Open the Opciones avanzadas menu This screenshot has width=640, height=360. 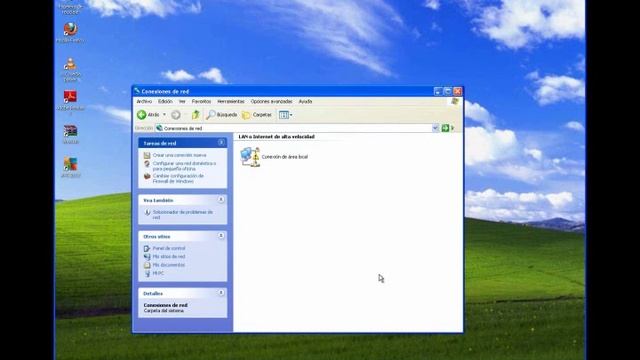[271, 101]
